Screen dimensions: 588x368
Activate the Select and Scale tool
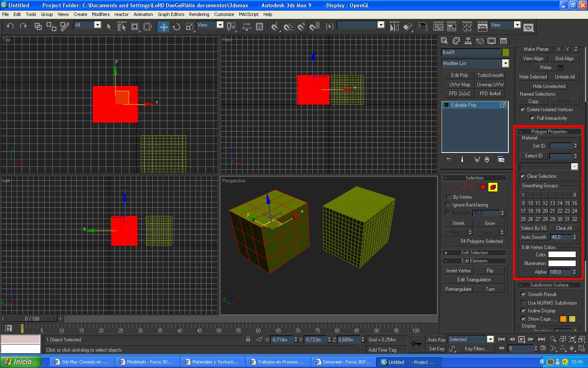pos(189,27)
